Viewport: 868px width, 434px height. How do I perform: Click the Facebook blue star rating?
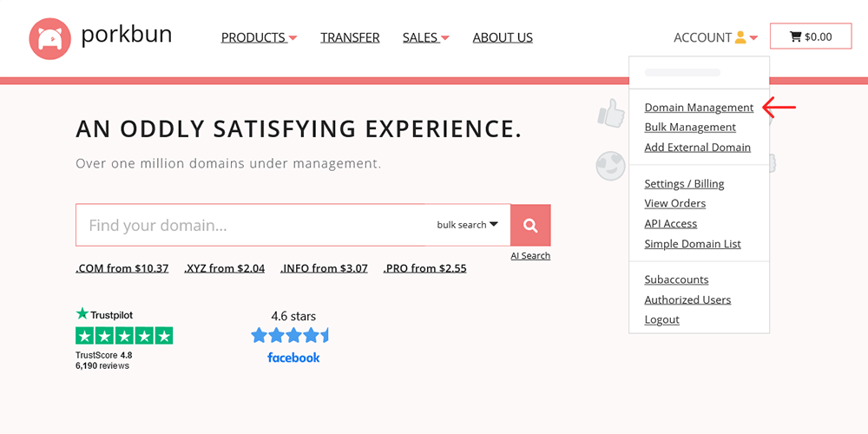coord(290,335)
